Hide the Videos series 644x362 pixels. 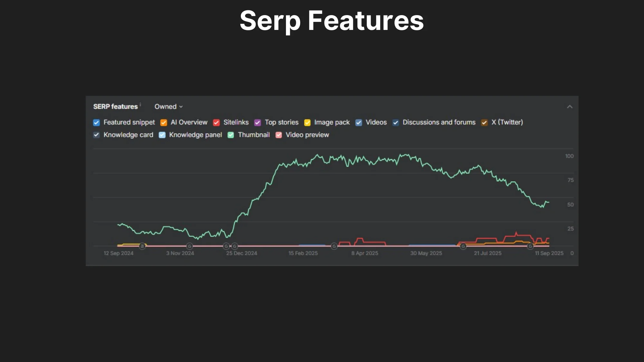coord(359,123)
